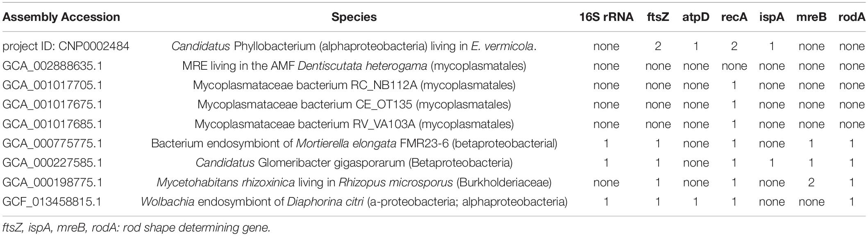Image resolution: width=868 pixels, height=236 pixels.
Task: Select accession GCA_000775775.1
Action: click(52, 143)
